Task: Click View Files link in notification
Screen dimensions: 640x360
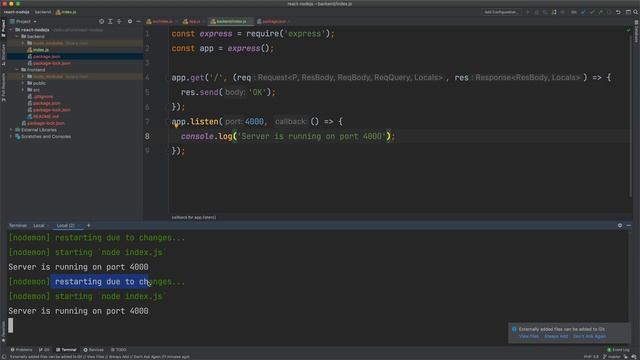Action: pos(529,336)
